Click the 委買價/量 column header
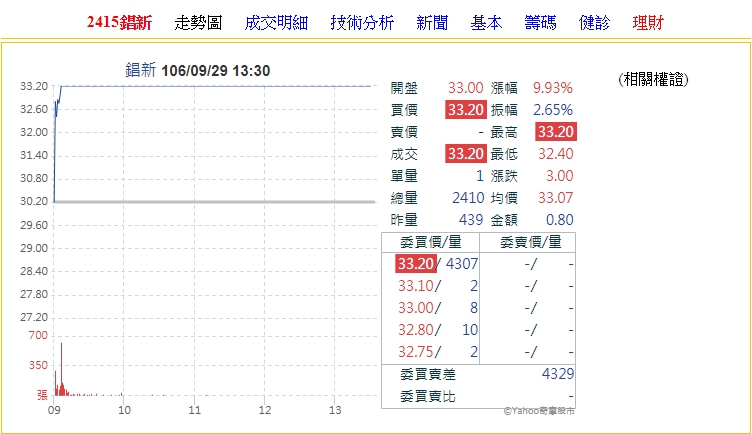This screenshot has width=752, height=434. click(431, 242)
